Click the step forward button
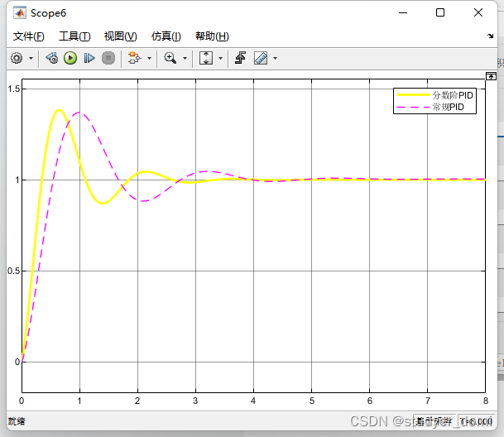 coord(89,58)
